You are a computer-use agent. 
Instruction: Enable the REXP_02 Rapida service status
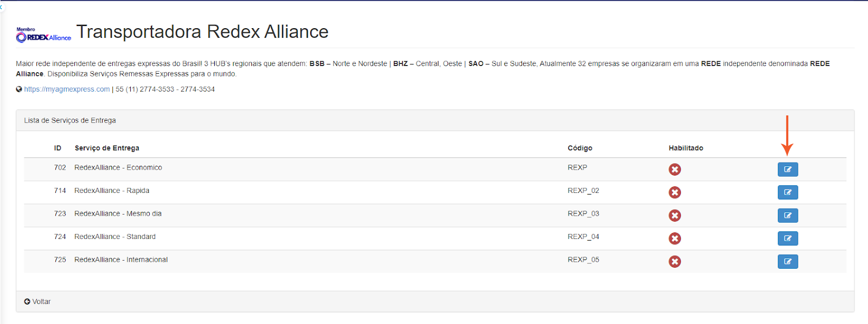tap(674, 192)
